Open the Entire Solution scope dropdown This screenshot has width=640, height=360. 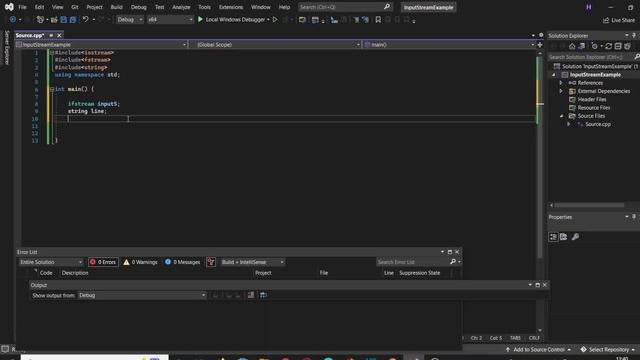(x=51, y=262)
